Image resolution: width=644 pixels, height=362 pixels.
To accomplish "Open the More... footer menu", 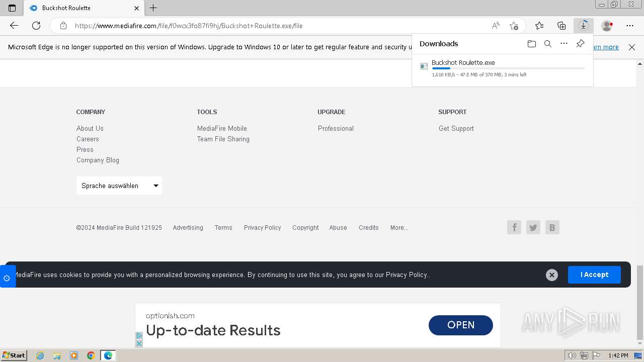I will [399, 228].
